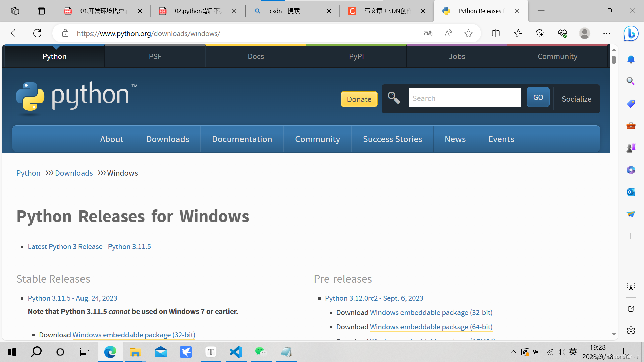Open Python 3.11.5 Aug. 24 release link
Image resolution: width=644 pixels, height=362 pixels.
pos(72,298)
